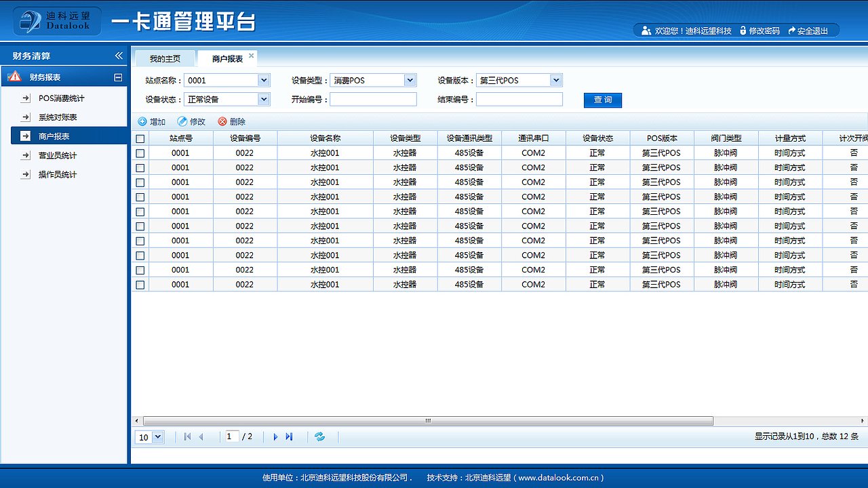This screenshot has height=488, width=868.
Task: Sort by the 阀门类型 column header
Action: pos(726,138)
